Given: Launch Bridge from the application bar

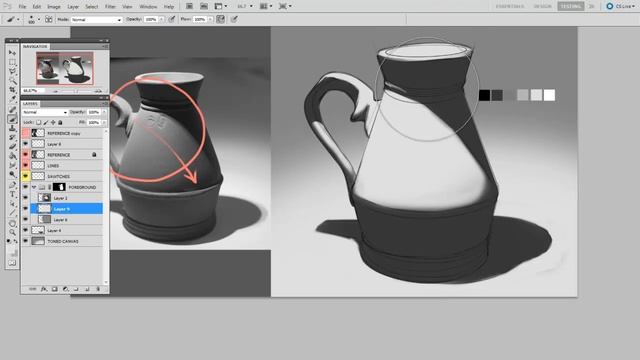Looking at the screenshot, I should [x=189, y=6].
